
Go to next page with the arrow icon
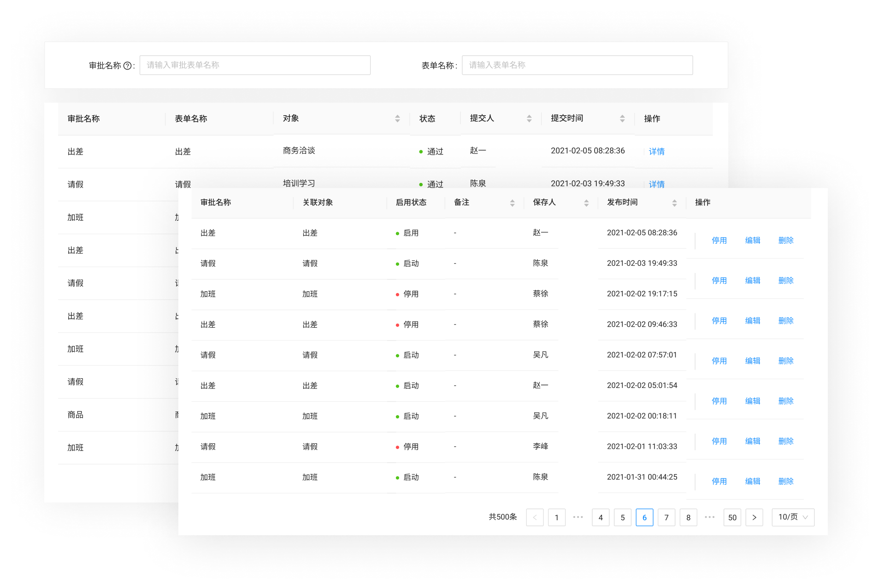coord(754,517)
